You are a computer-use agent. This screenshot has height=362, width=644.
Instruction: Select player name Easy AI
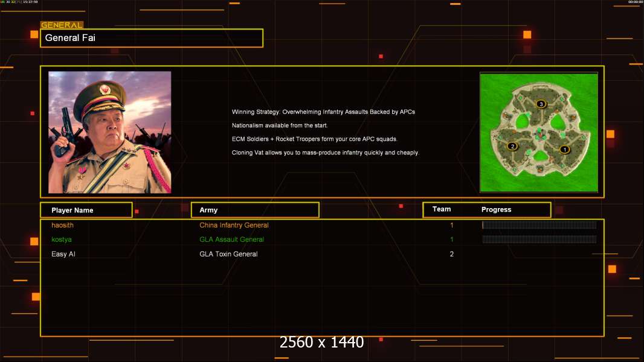tap(63, 254)
